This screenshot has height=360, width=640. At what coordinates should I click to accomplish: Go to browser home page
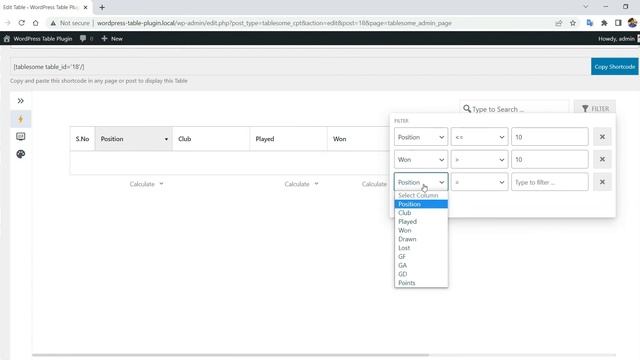coord(36,23)
